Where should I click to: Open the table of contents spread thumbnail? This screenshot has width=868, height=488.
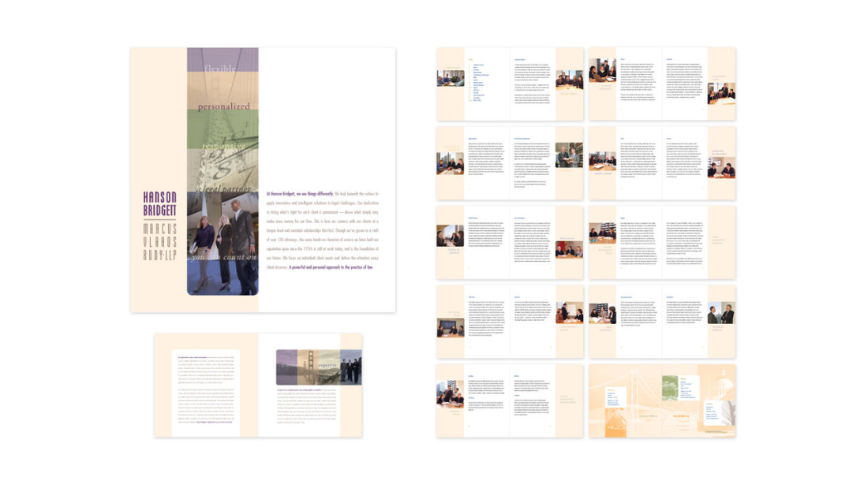tap(510, 84)
